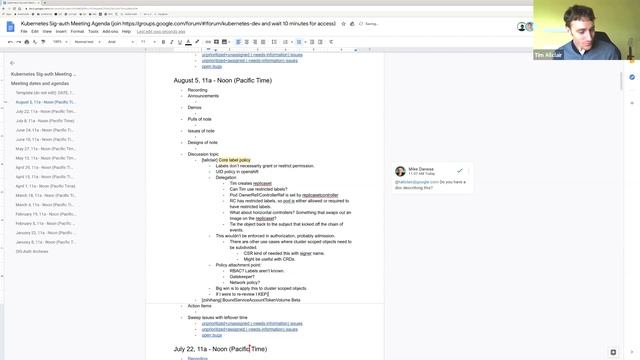Click the 'August 5, 11a - Noon' heading
Viewport: 640px width, 360px height.
pyautogui.click(x=222, y=80)
